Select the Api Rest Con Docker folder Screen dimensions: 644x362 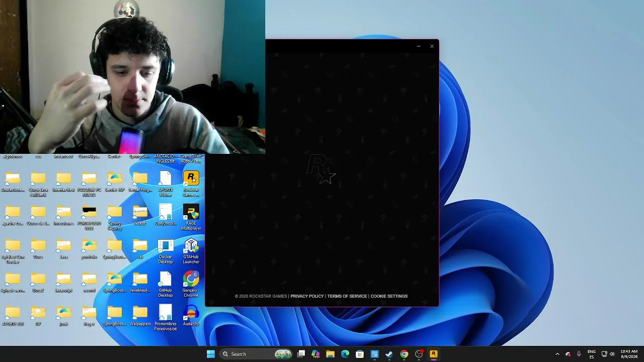13,251
